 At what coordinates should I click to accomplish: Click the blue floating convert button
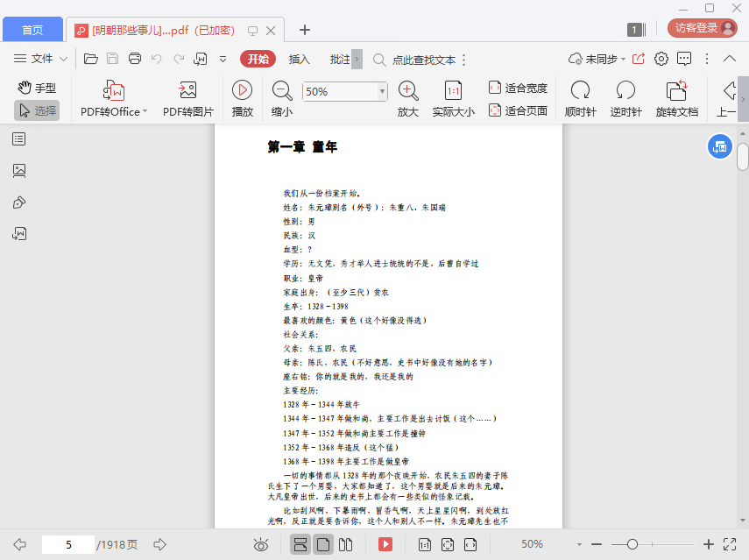pos(720,147)
